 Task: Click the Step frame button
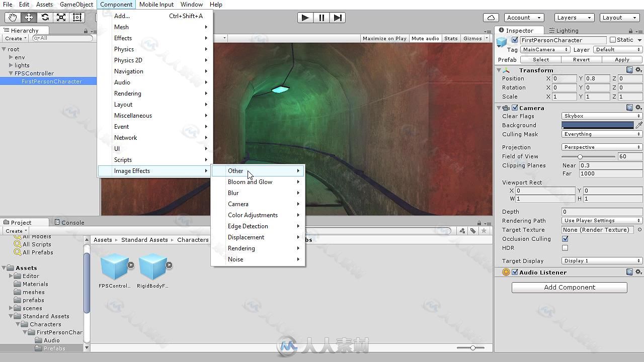(x=338, y=18)
